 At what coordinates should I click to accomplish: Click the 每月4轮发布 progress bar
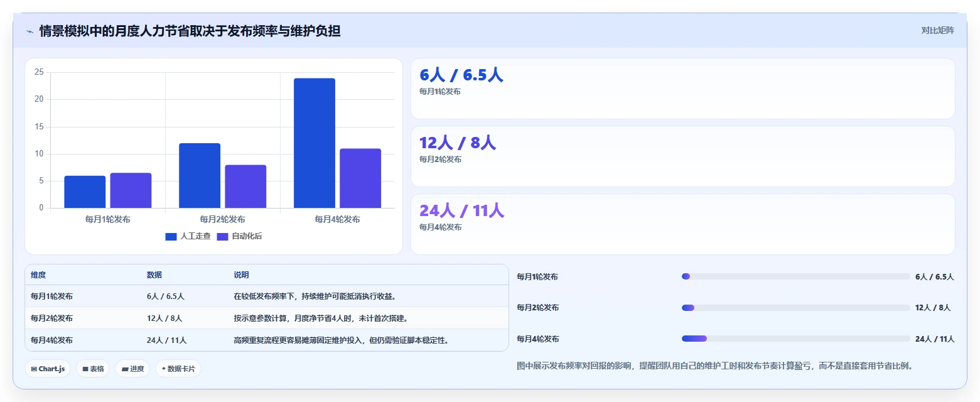(x=795, y=339)
